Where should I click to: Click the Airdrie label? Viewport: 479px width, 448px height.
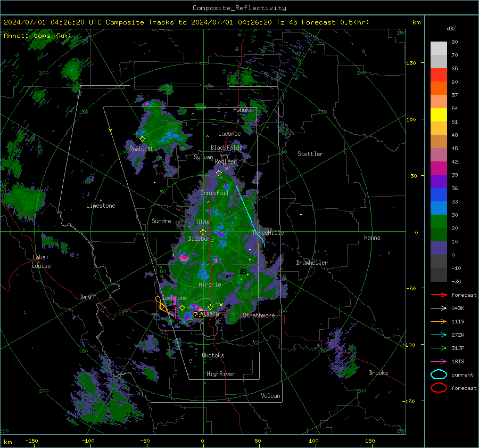click(x=210, y=284)
